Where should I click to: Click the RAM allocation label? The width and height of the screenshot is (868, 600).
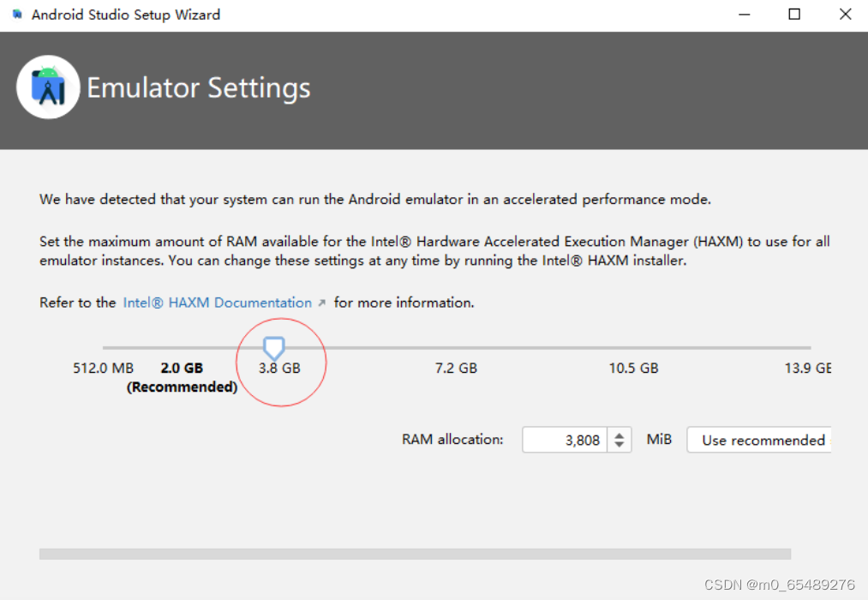pyautogui.click(x=452, y=440)
